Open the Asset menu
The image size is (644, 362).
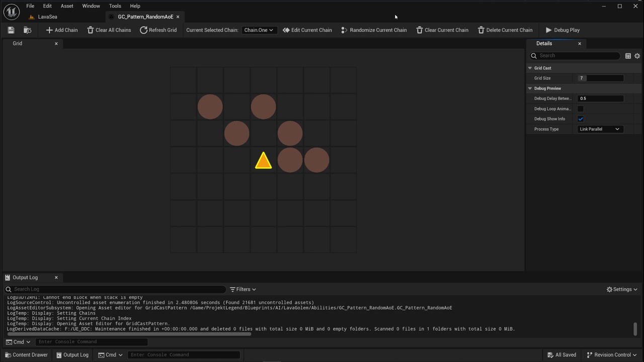67,6
